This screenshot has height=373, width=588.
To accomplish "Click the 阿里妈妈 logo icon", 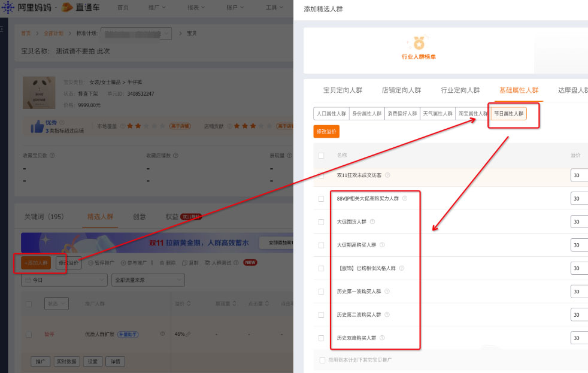I will (x=8, y=8).
